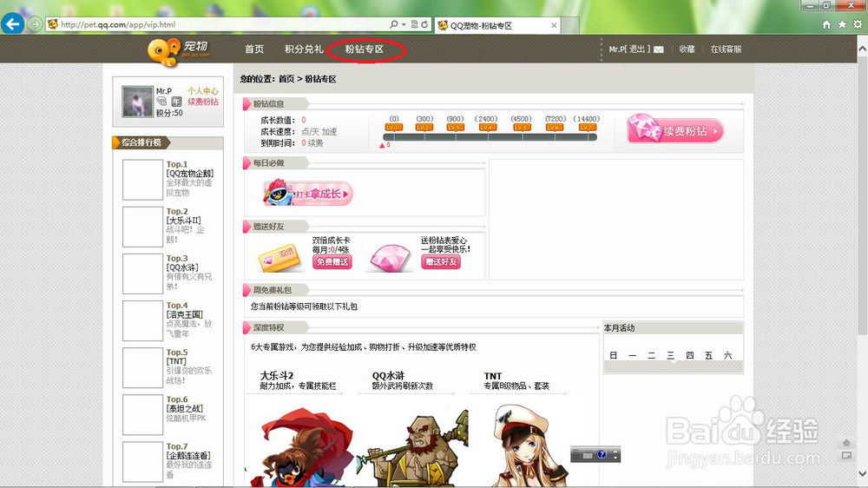
Task: Open the 粉钻专区 navigation item
Action: click(x=365, y=49)
